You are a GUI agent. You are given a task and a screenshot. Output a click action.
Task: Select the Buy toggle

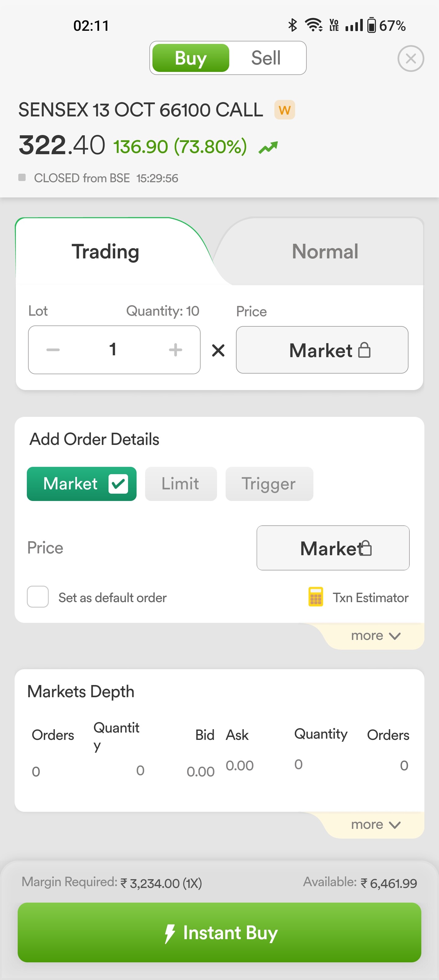pyautogui.click(x=191, y=58)
